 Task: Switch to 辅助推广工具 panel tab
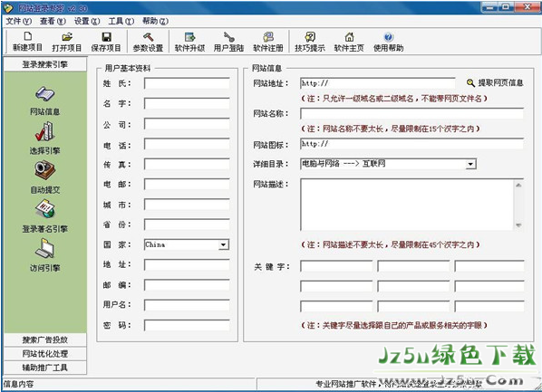(x=45, y=368)
